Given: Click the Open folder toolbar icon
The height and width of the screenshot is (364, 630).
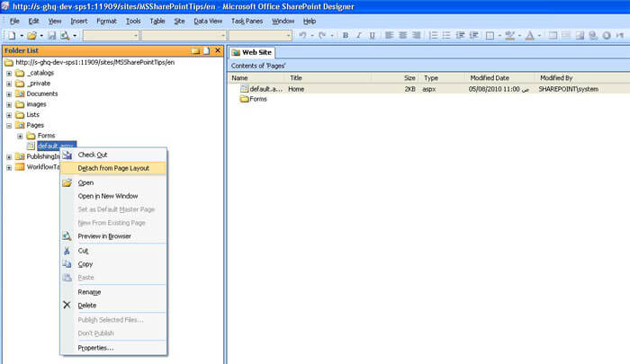Looking at the screenshot, I should coord(31,35).
